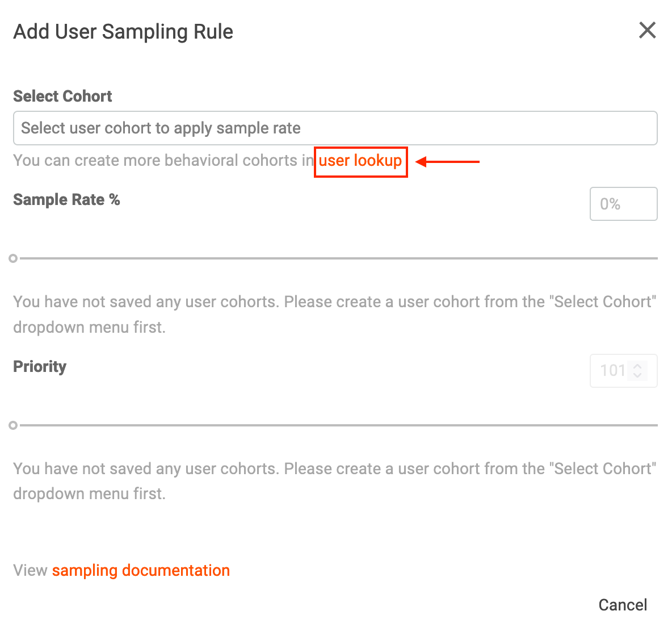The width and height of the screenshot is (672, 636).
Task: Click the Sample Rate % label
Action: click(x=66, y=199)
